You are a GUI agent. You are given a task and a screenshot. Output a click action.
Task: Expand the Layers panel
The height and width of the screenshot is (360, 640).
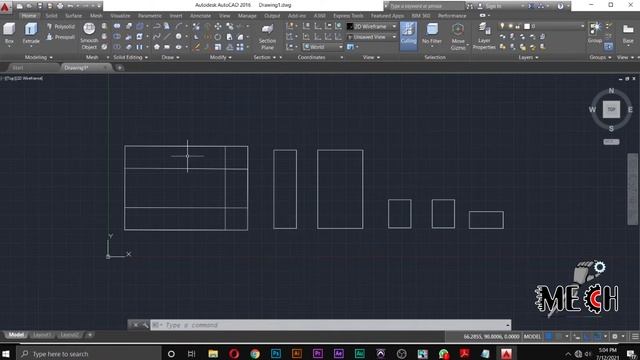(x=529, y=58)
